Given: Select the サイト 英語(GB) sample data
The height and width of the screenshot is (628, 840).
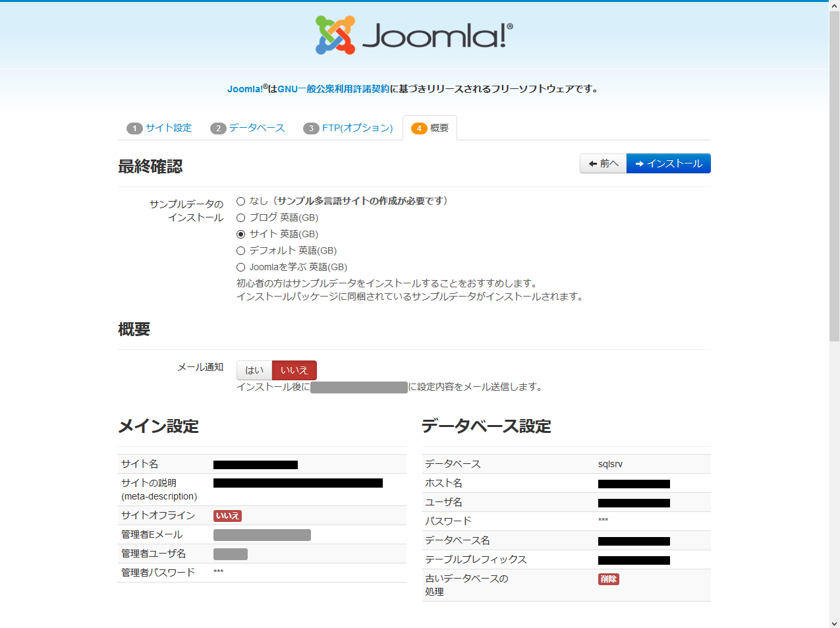Looking at the screenshot, I should [x=241, y=234].
